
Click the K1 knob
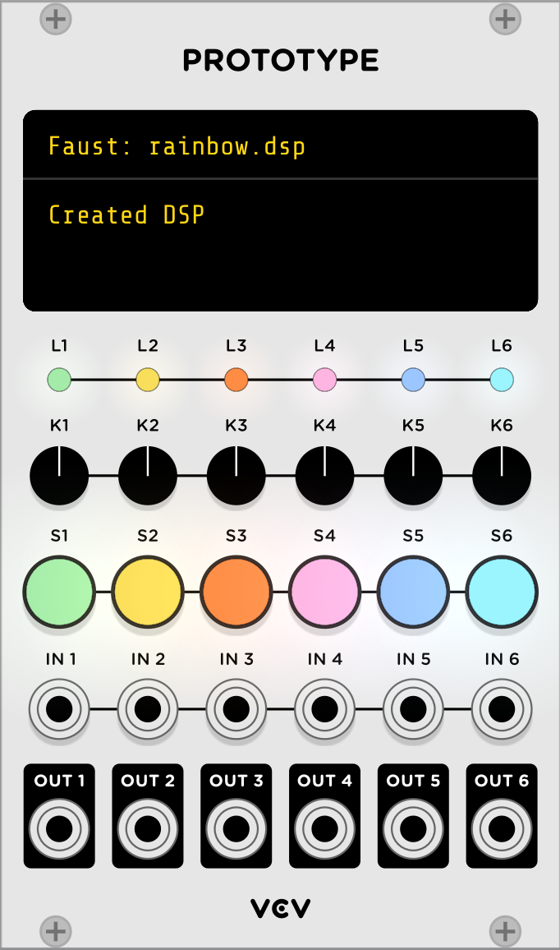click(x=59, y=476)
